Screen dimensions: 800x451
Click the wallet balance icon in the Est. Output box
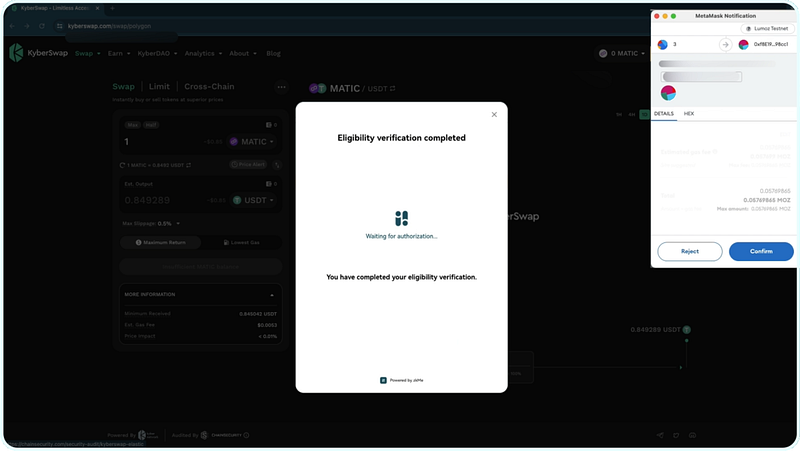269,184
